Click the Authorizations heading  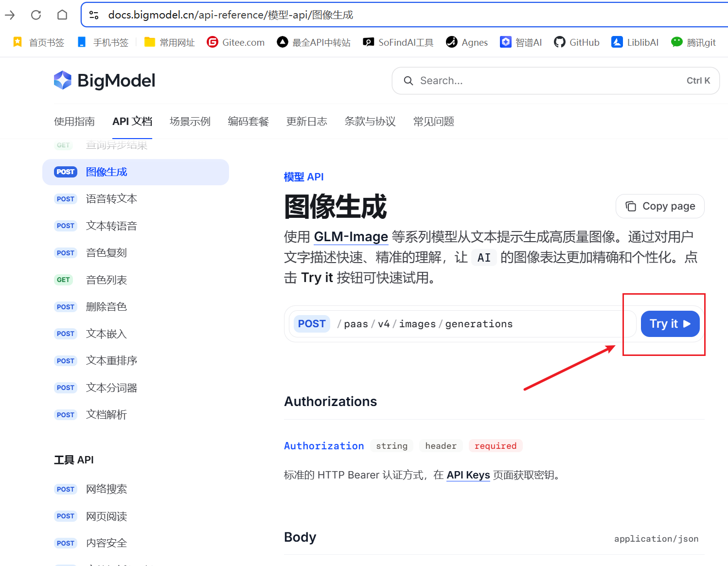[x=331, y=402]
